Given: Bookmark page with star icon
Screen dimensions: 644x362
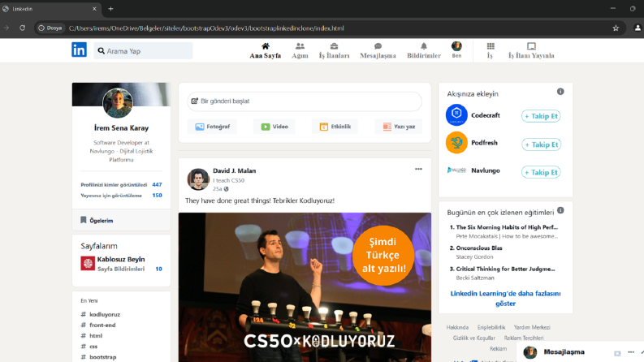Looking at the screenshot, I should (616, 28).
